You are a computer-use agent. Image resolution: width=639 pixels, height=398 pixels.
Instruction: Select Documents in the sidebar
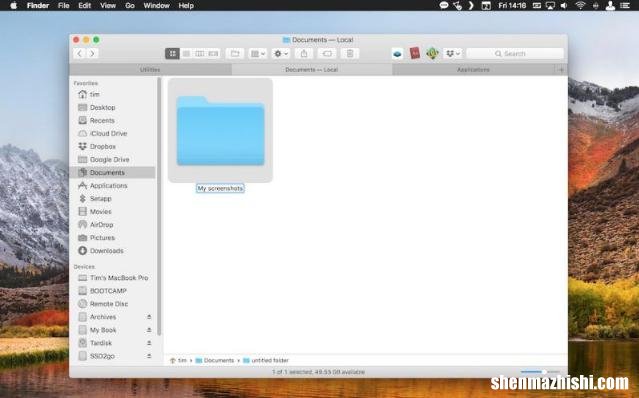pos(112,172)
